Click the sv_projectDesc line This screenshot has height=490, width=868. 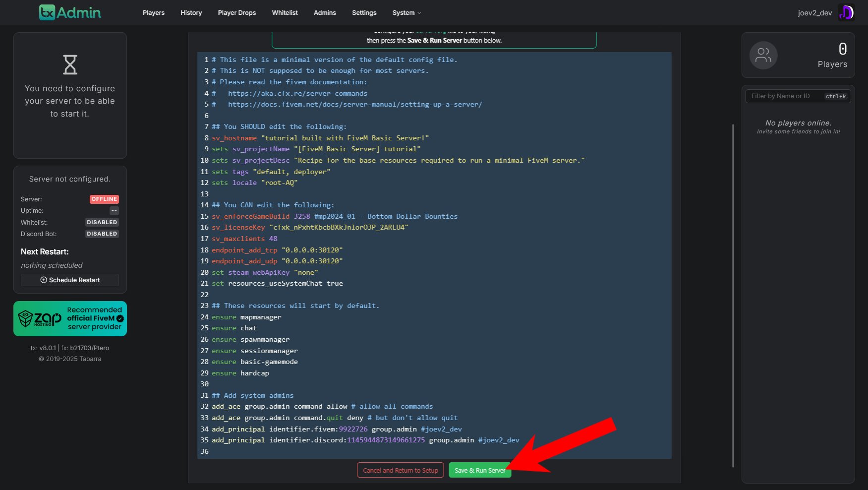click(x=398, y=160)
